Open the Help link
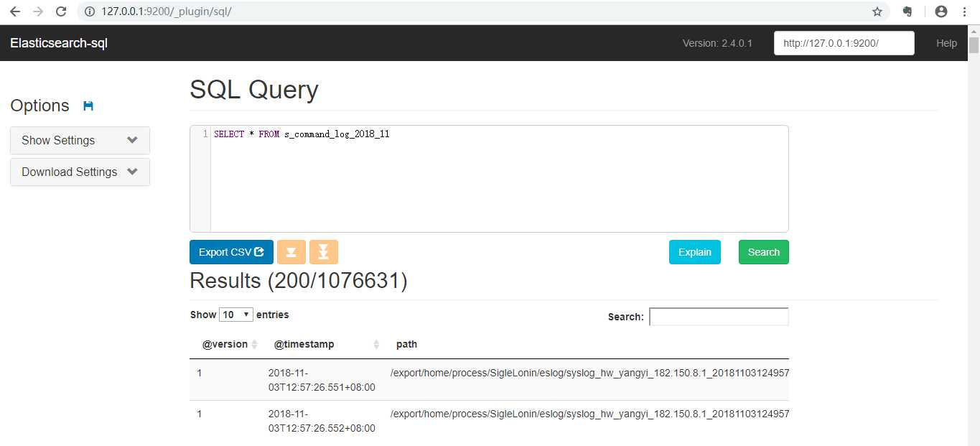Viewport: 980px width, 446px height. 946,43
